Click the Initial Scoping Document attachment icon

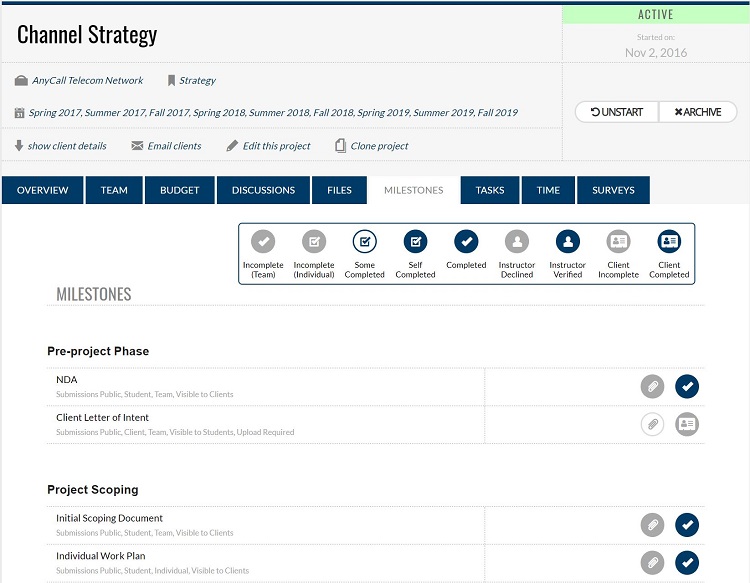(x=652, y=525)
